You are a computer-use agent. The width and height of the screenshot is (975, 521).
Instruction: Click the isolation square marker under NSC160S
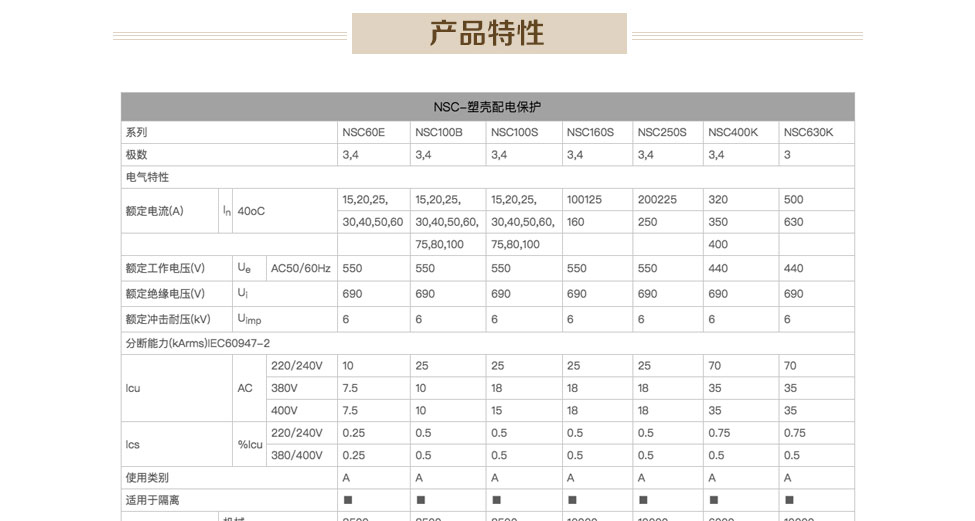tap(571, 499)
